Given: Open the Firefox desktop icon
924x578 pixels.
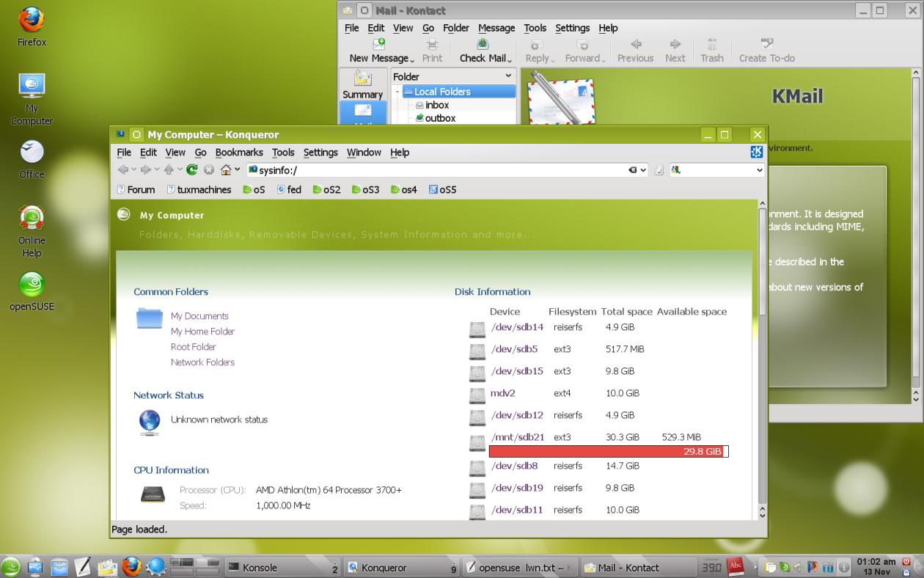Looking at the screenshot, I should click(x=32, y=21).
